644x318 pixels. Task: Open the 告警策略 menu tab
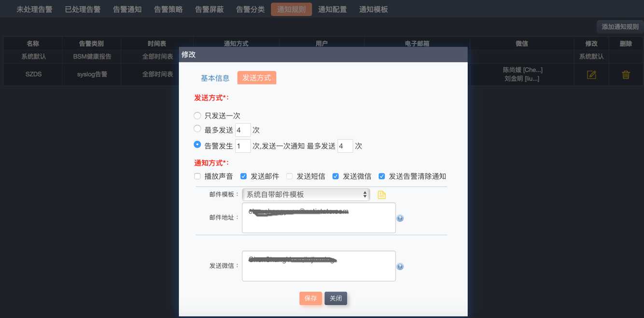click(168, 10)
